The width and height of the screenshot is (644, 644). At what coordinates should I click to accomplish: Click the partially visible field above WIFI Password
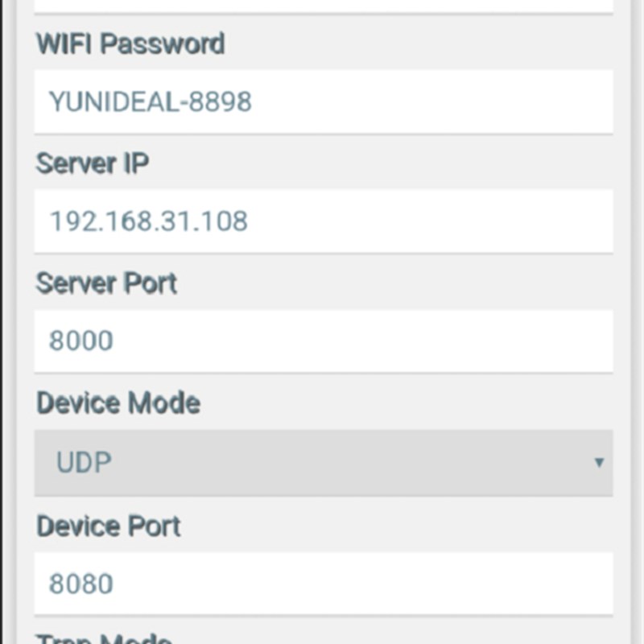coord(322,6)
